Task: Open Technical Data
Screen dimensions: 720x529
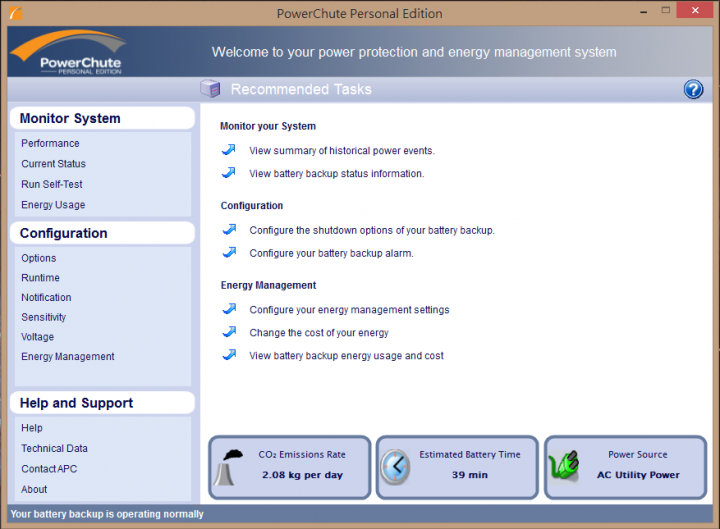Action: click(x=54, y=449)
